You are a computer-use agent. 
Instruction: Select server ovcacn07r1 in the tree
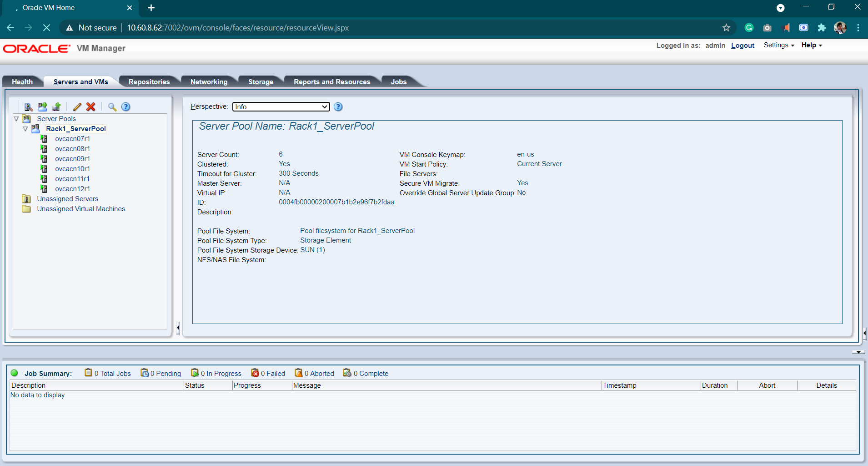73,139
